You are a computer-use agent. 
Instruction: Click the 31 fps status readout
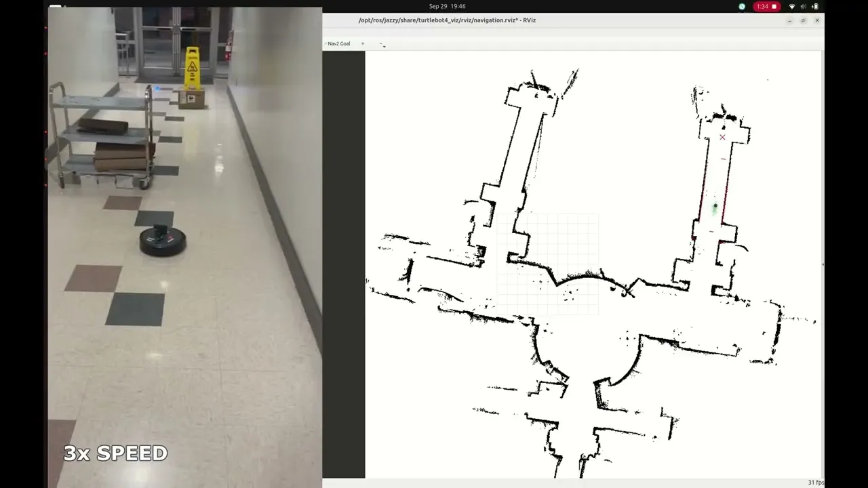coord(816,483)
